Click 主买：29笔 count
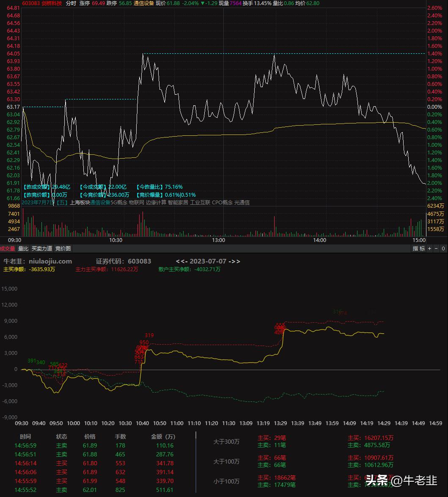The height and width of the screenshot is (497, 448). pyautogui.click(x=272, y=438)
